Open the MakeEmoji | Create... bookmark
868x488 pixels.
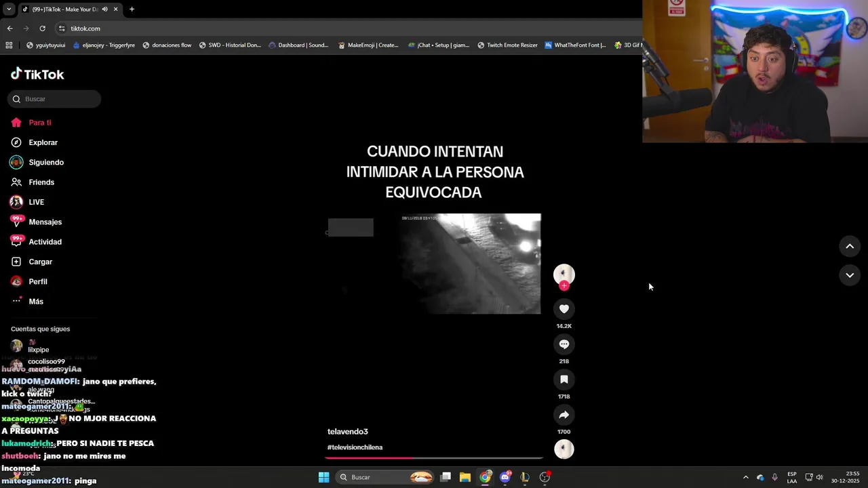point(368,45)
